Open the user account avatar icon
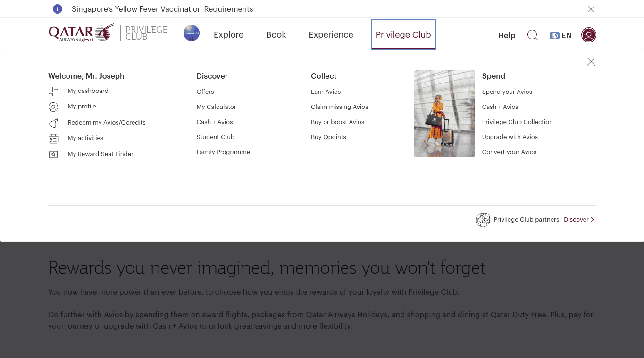Screen dimensions: 644x358 coord(589,35)
